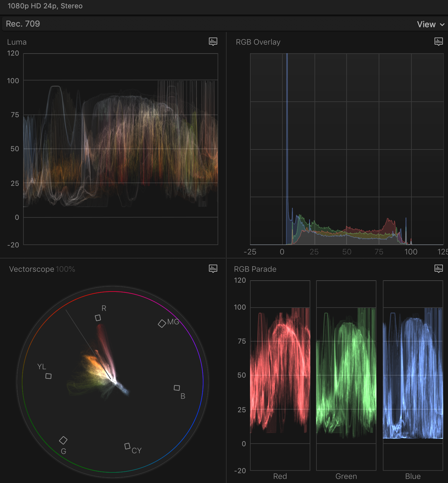Click the G target marker in Vectorscope

point(63,440)
